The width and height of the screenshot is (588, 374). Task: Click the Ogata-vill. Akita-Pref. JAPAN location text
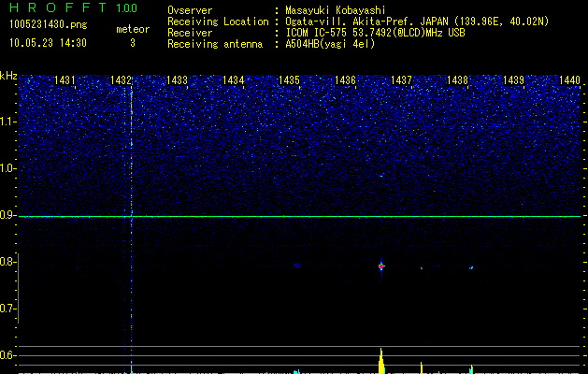tap(417, 22)
